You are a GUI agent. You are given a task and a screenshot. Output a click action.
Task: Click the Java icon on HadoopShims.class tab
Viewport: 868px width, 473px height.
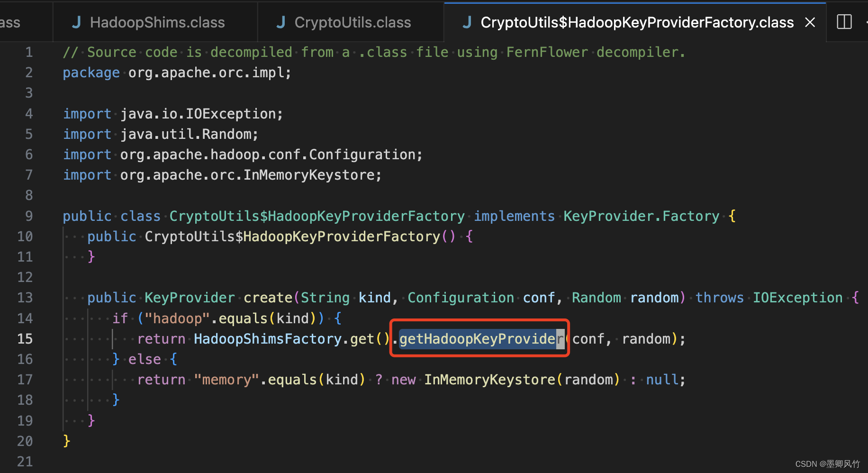pyautogui.click(x=76, y=22)
